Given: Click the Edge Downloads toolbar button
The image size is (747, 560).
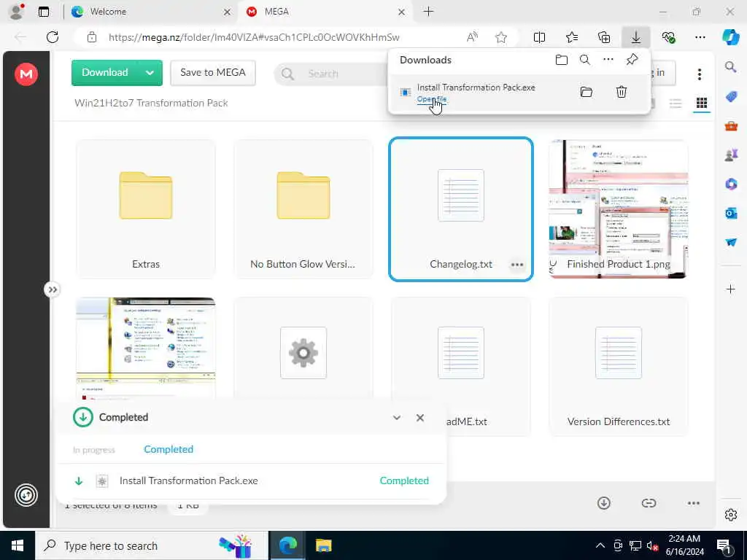Looking at the screenshot, I should pos(636,37).
